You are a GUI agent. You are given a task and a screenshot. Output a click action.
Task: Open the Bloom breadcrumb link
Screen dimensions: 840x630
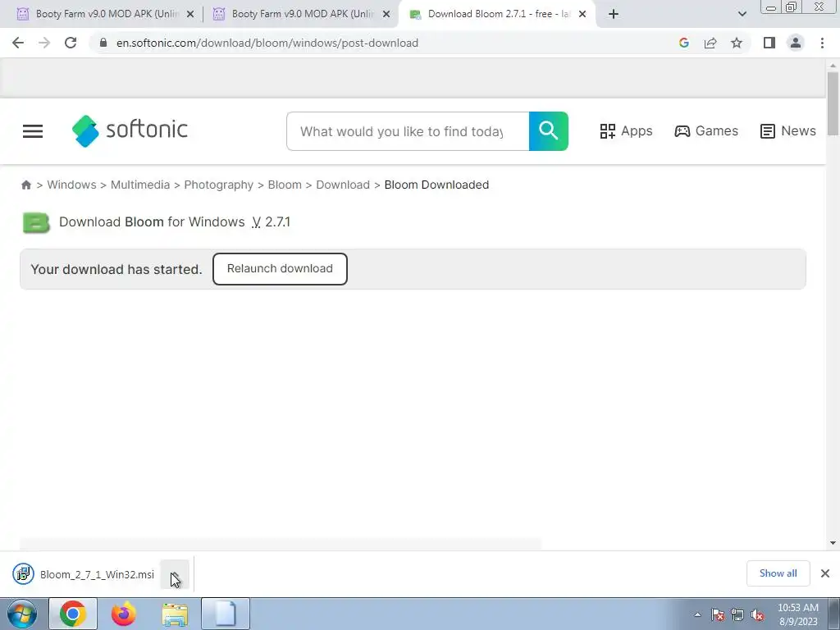285,185
